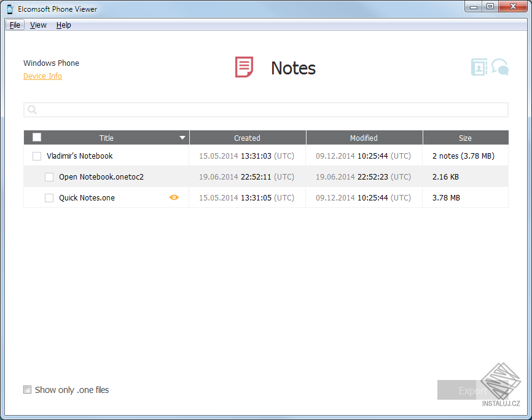The width and height of the screenshot is (532, 420).
Task: Select the Quick Notes.one entry
Action: coord(87,198)
